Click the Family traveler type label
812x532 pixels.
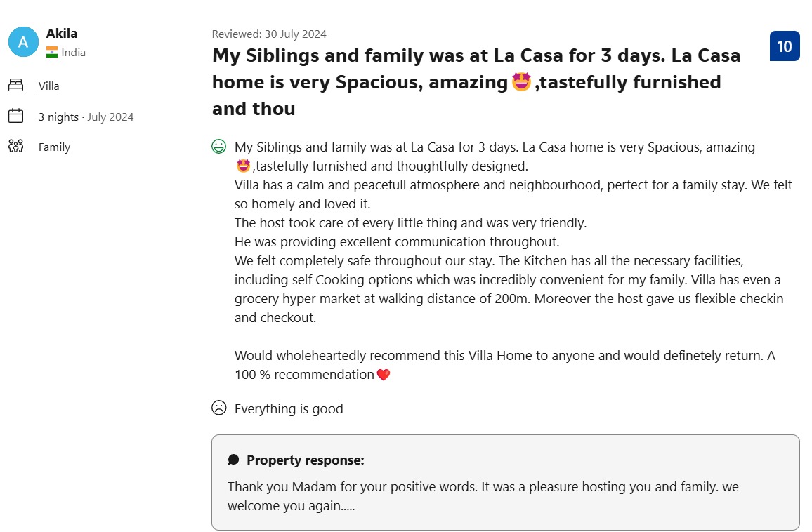tap(54, 147)
